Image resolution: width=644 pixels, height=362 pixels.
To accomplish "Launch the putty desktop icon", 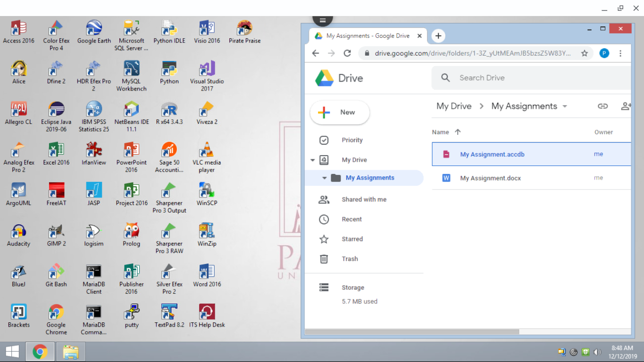I will click(132, 316).
